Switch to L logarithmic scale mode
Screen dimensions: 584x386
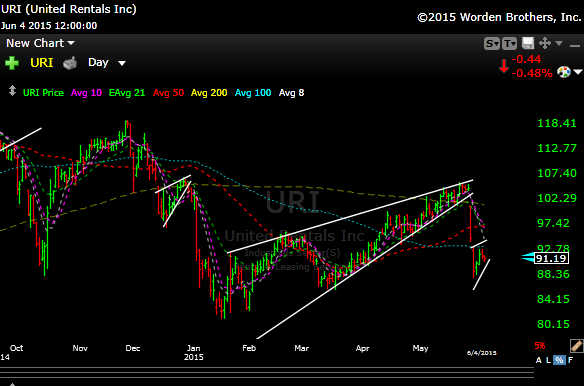[x=548, y=360]
